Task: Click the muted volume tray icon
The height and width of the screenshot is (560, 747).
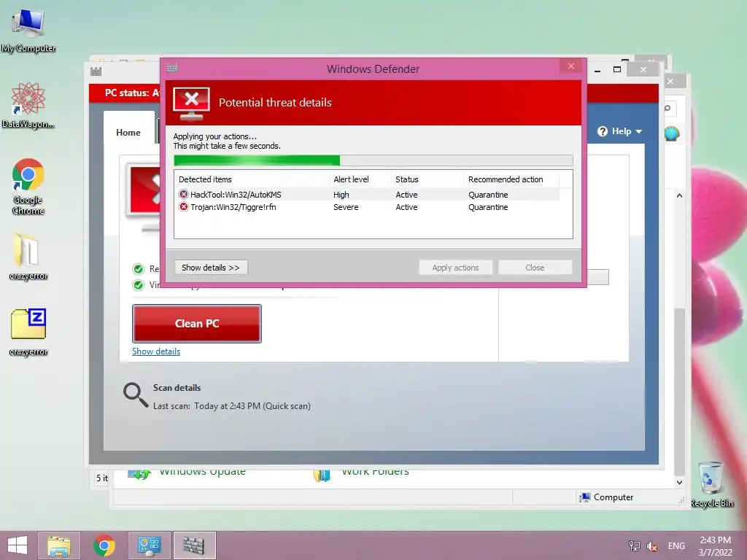Action: (652, 545)
